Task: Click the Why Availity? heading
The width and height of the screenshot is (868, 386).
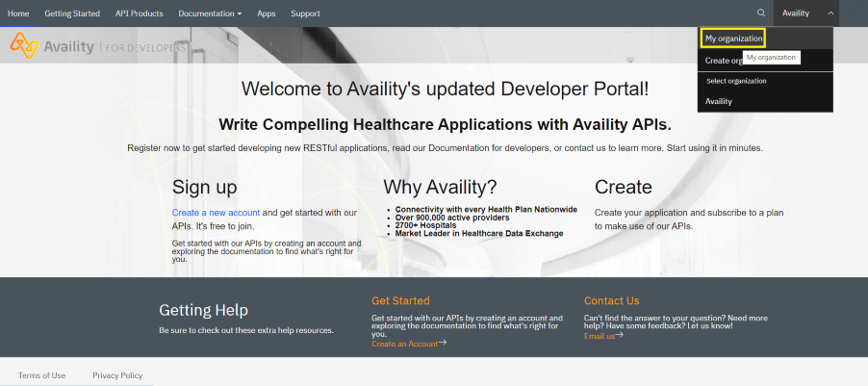Action: (x=440, y=187)
